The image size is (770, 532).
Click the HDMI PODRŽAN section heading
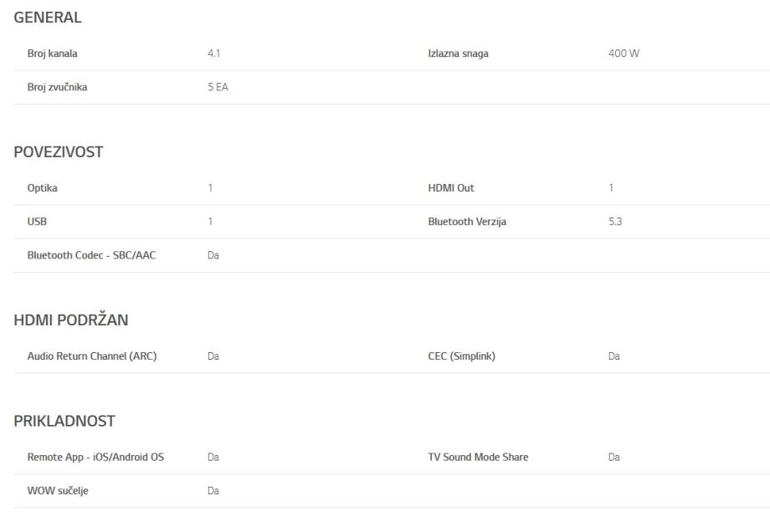71,320
